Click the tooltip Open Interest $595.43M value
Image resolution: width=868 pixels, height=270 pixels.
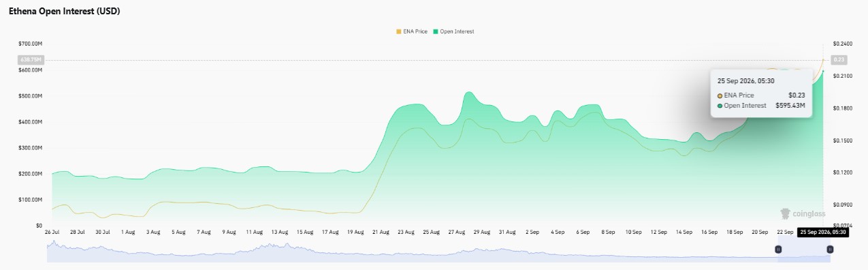pos(790,106)
